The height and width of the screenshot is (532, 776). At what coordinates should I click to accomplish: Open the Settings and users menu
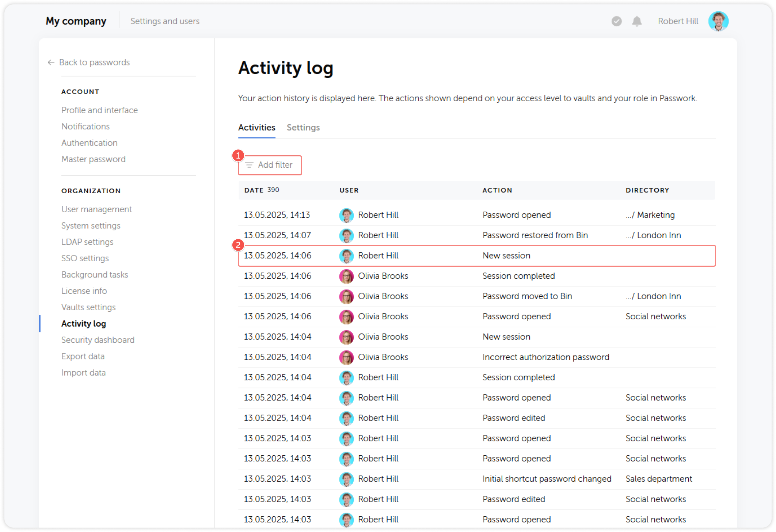click(x=165, y=21)
